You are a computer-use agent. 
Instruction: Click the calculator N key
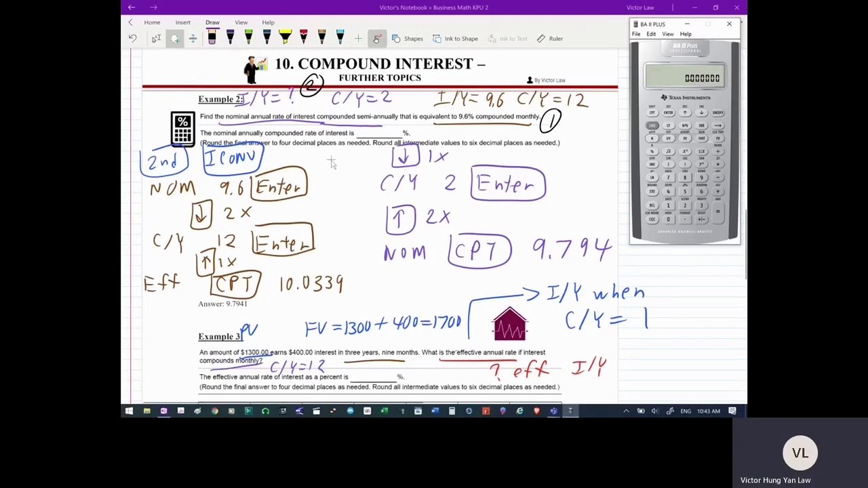pyautogui.click(x=652, y=138)
